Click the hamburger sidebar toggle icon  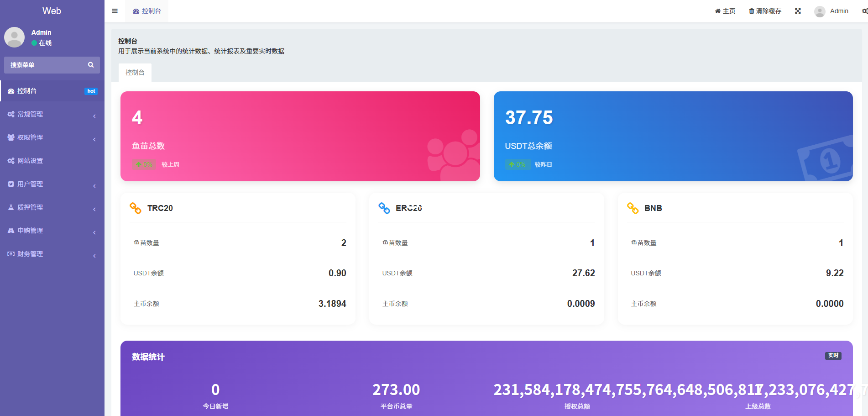coord(115,11)
